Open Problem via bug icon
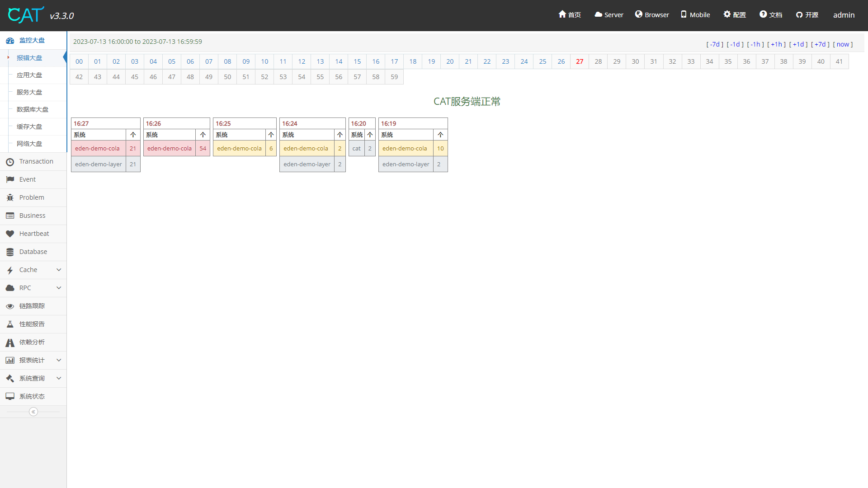Screen dimensions: 868x488 [x=10, y=198]
